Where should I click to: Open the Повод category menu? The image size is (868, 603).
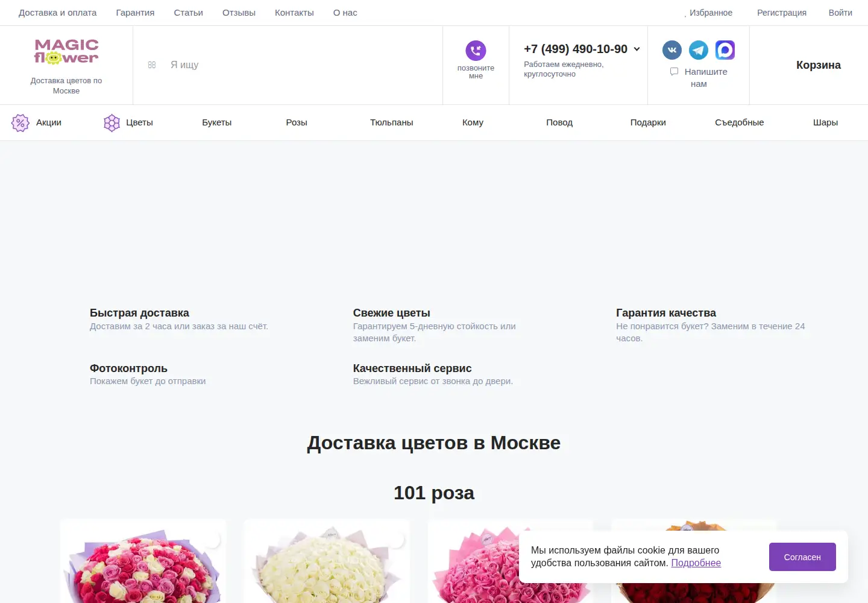pyautogui.click(x=559, y=122)
